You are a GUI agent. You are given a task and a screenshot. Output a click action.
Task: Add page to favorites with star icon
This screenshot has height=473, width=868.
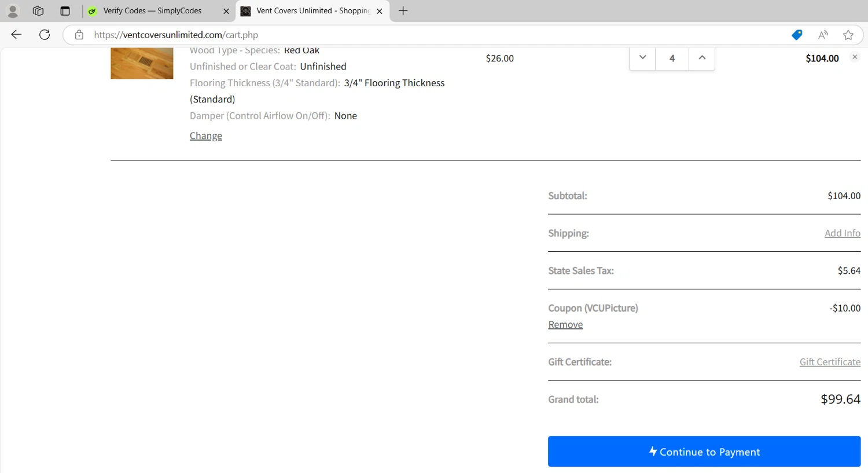848,35
